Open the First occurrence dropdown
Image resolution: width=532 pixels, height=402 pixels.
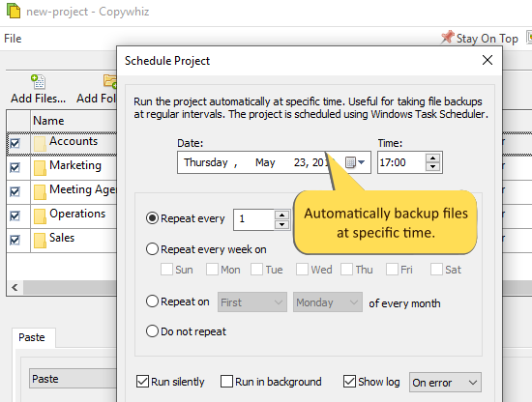click(252, 302)
